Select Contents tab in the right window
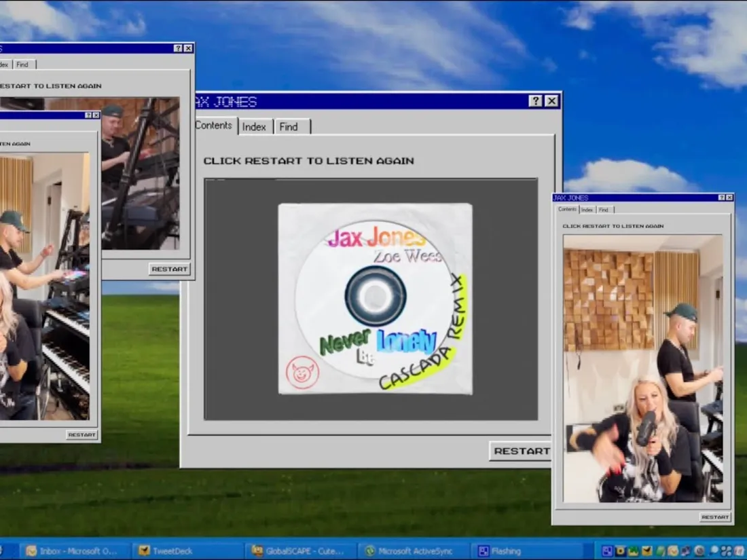 567,209
